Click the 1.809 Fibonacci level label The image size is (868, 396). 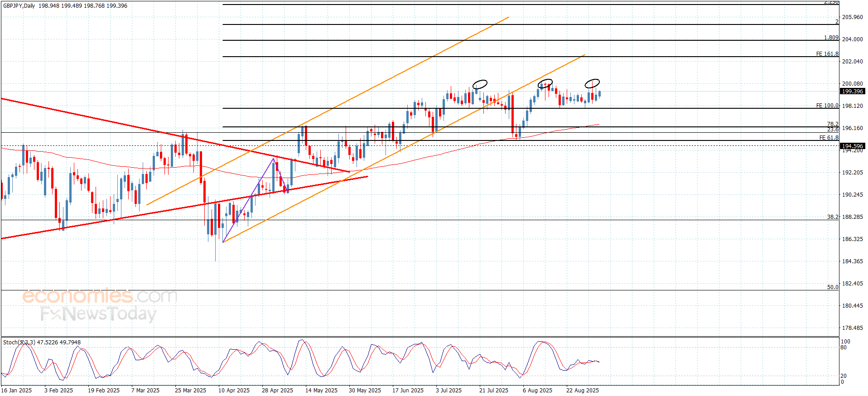point(831,38)
